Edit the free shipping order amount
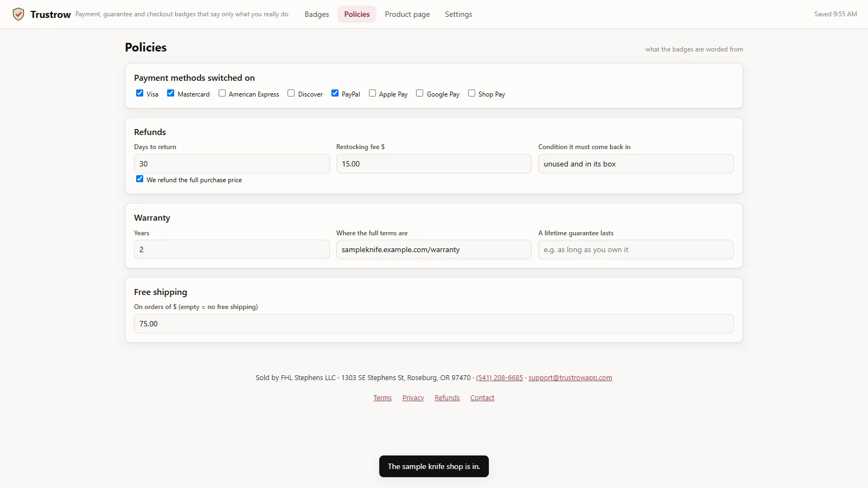868x488 pixels. click(x=433, y=324)
